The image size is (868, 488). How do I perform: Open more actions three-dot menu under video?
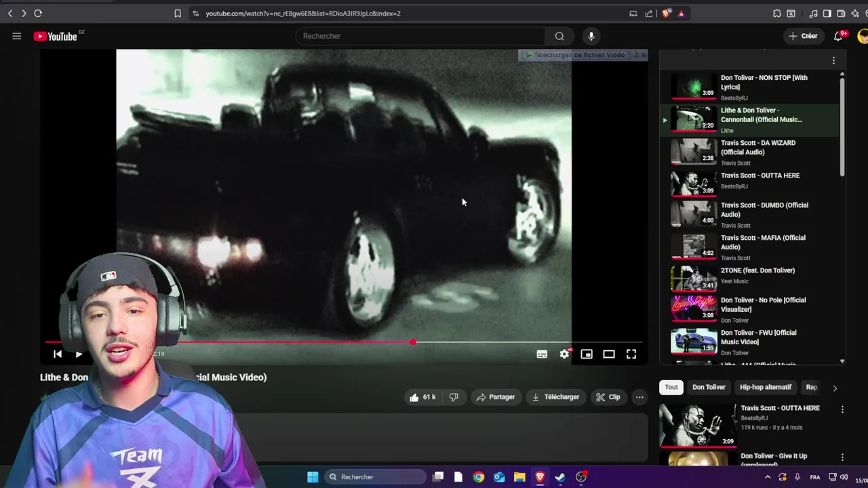click(x=639, y=397)
